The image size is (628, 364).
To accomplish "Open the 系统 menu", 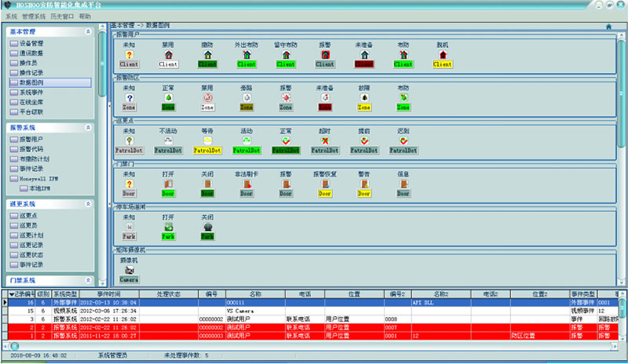I will coord(11,16).
